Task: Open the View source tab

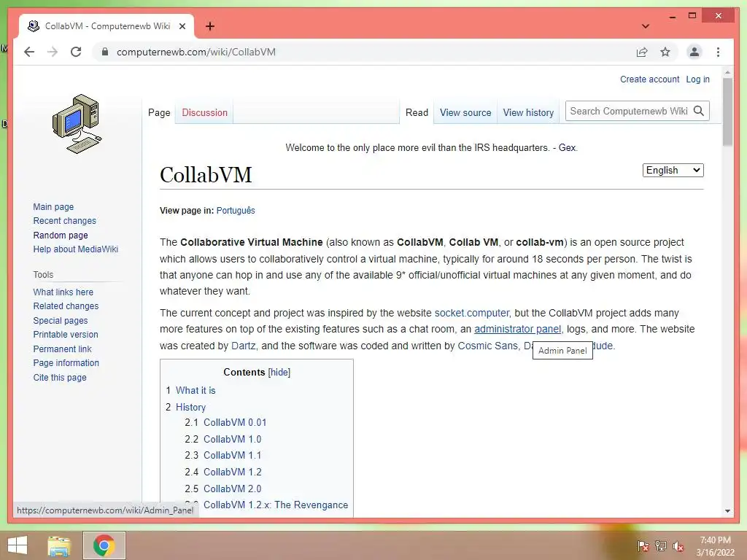Action: pyautogui.click(x=465, y=113)
